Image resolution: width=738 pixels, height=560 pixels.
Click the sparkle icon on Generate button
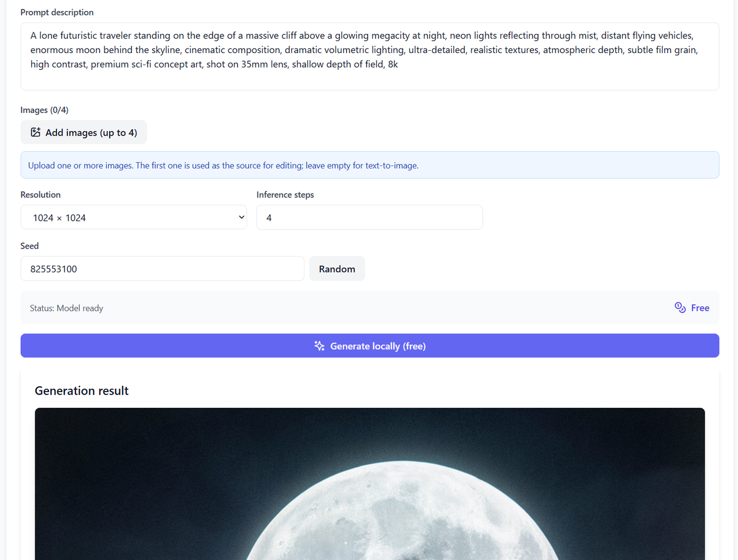(x=319, y=346)
